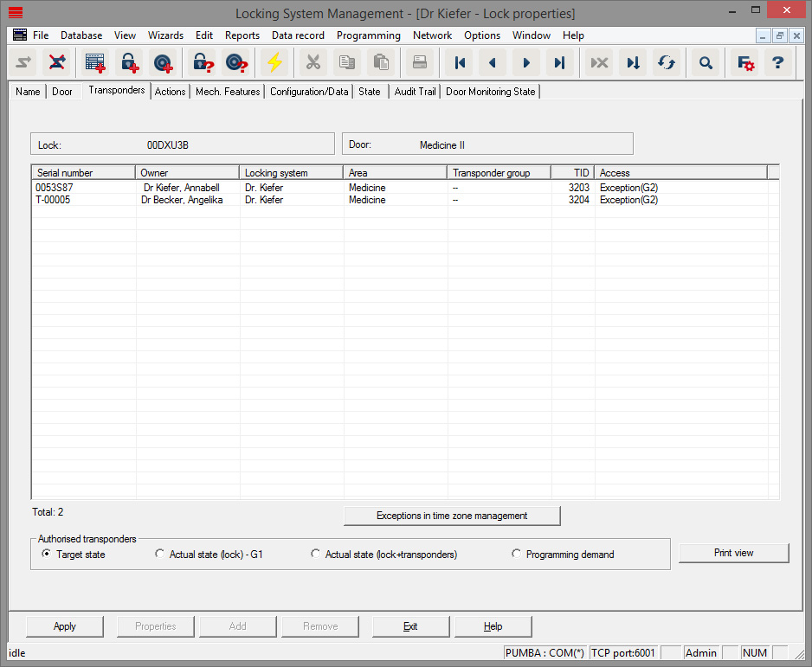Select Actual state (lock) - G1 option
812x667 pixels.
tap(159, 555)
